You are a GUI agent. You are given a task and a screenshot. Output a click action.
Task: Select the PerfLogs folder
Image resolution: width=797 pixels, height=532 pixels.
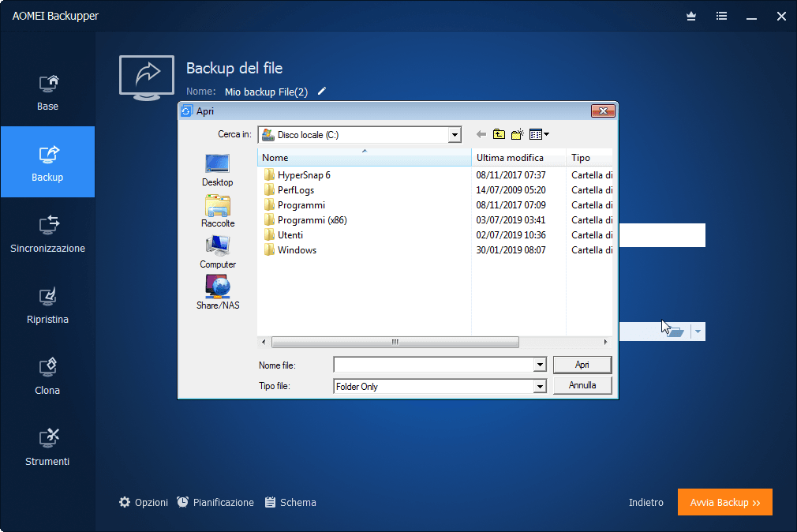289,190
